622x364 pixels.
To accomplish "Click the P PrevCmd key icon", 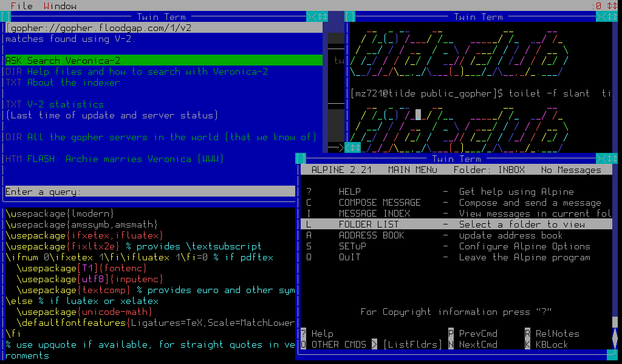I will pyautogui.click(x=451, y=333).
